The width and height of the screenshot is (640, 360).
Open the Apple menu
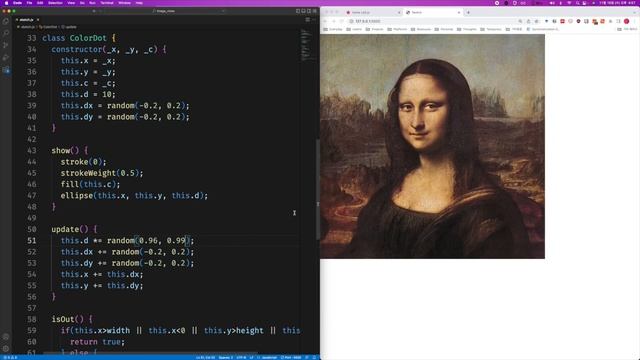coord(6,3)
